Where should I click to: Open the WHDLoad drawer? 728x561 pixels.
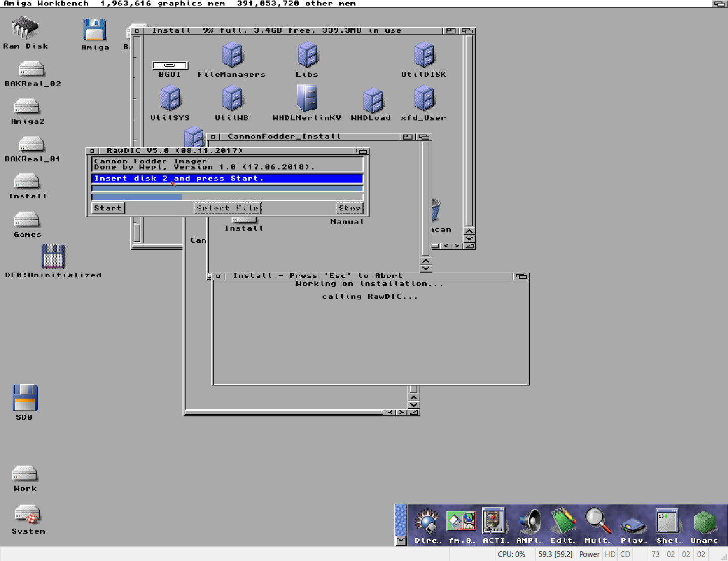tap(373, 100)
